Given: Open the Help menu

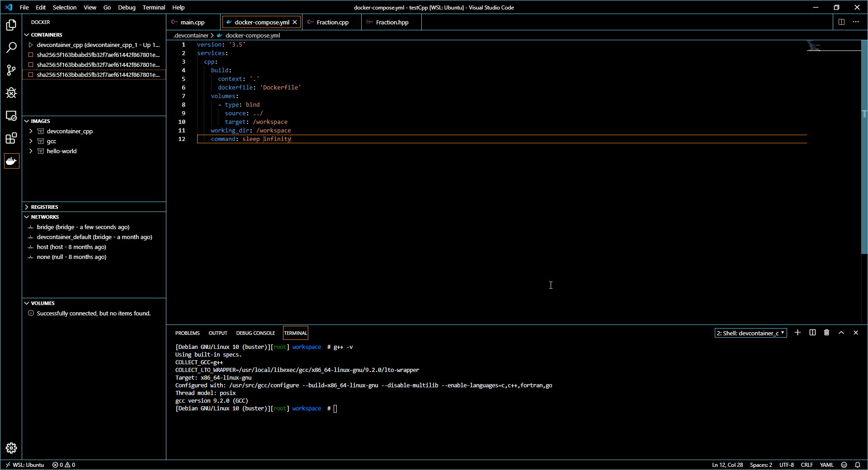Looking at the screenshot, I should (179, 7).
